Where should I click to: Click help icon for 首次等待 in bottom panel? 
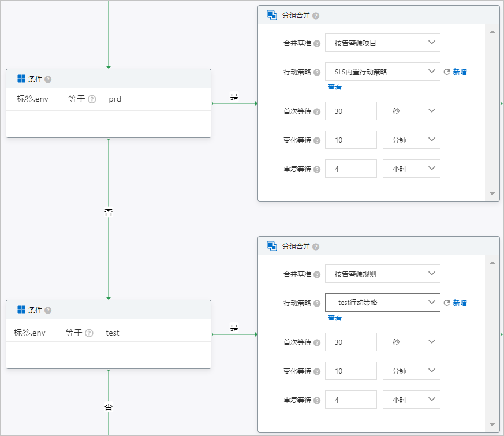(317, 342)
